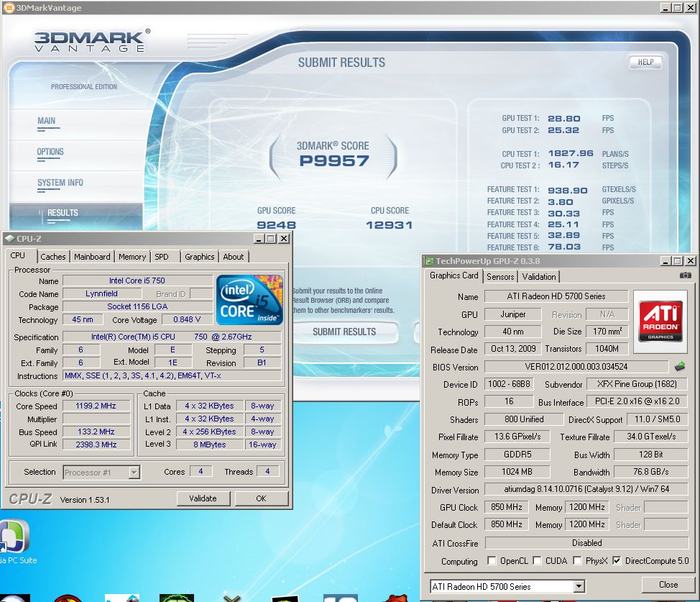Click the GPU-Z Name field value

[x=556, y=296]
